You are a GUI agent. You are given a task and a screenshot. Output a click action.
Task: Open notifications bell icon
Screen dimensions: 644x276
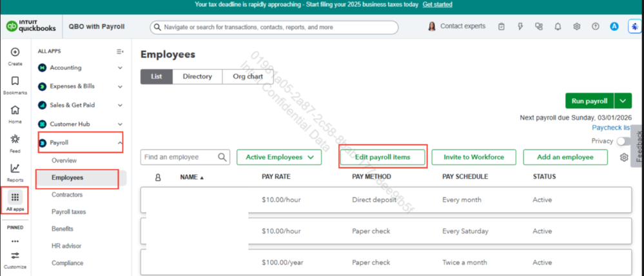pyautogui.click(x=558, y=26)
